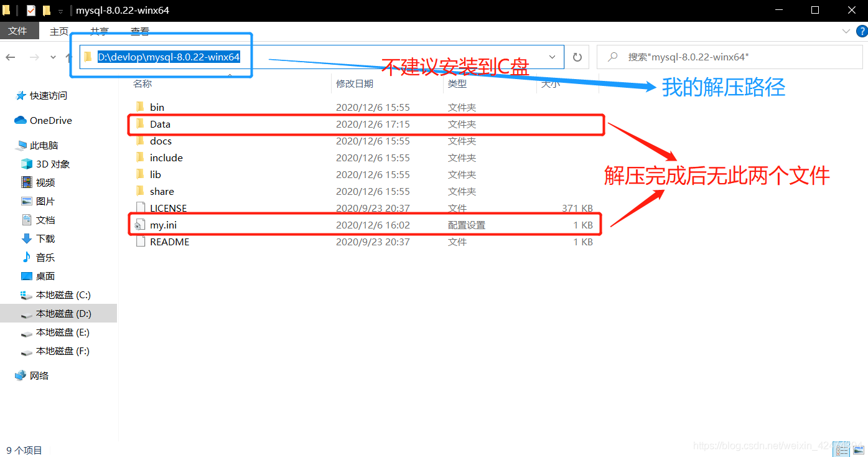The width and height of the screenshot is (868, 457).
Task: Open the address bar dropdown arrow
Action: (x=553, y=57)
